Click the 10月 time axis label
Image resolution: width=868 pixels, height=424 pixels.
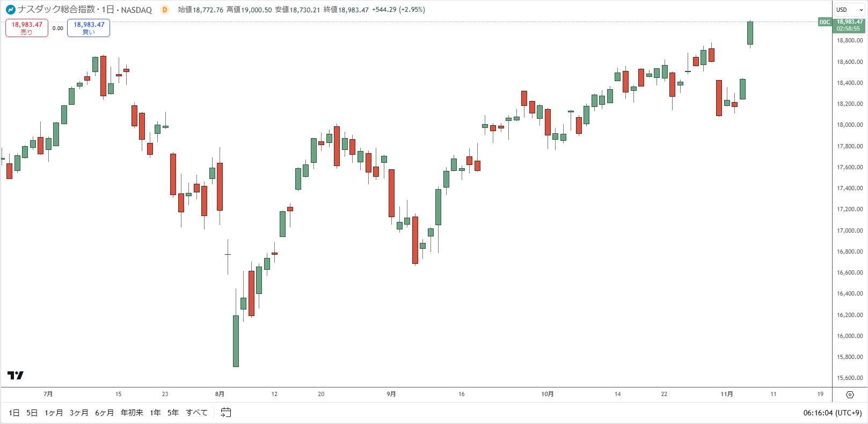click(x=548, y=394)
